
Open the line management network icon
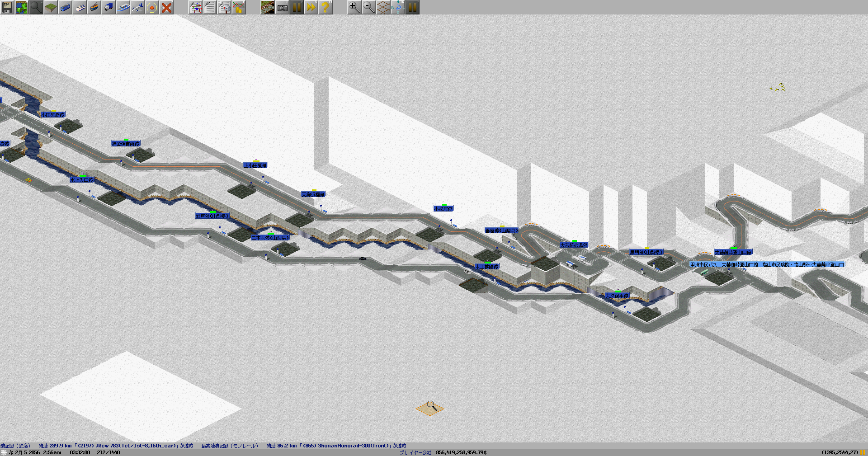click(195, 7)
